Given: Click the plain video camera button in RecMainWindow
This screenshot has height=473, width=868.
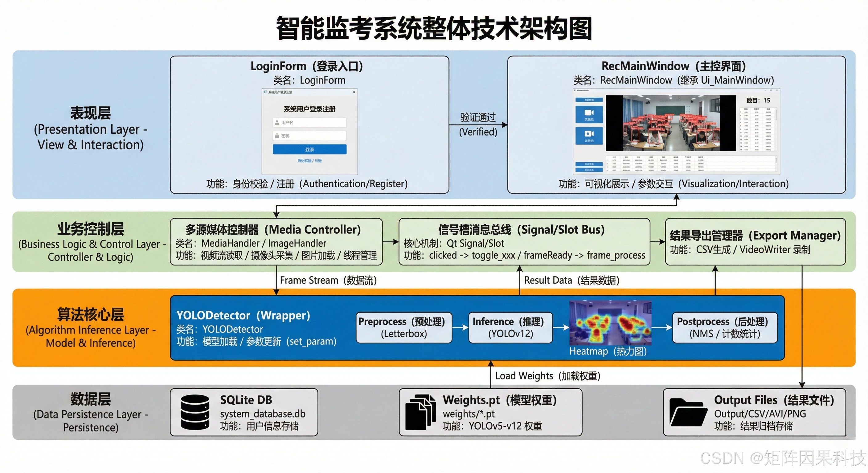Looking at the screenshot, I should tap(589, 115).
